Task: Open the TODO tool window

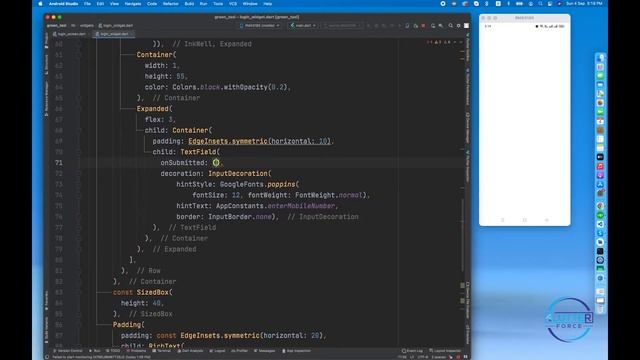Action: (113, 351)
